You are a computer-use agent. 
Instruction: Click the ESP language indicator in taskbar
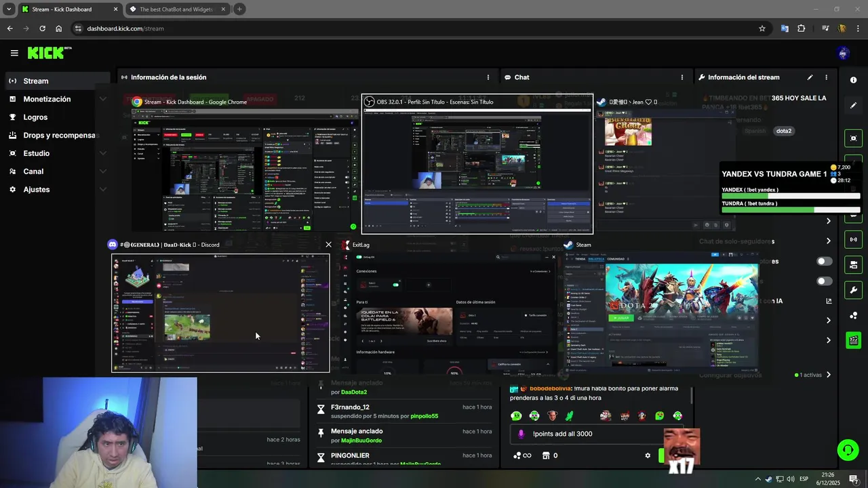pyautogui.click(x=804, y=479)
